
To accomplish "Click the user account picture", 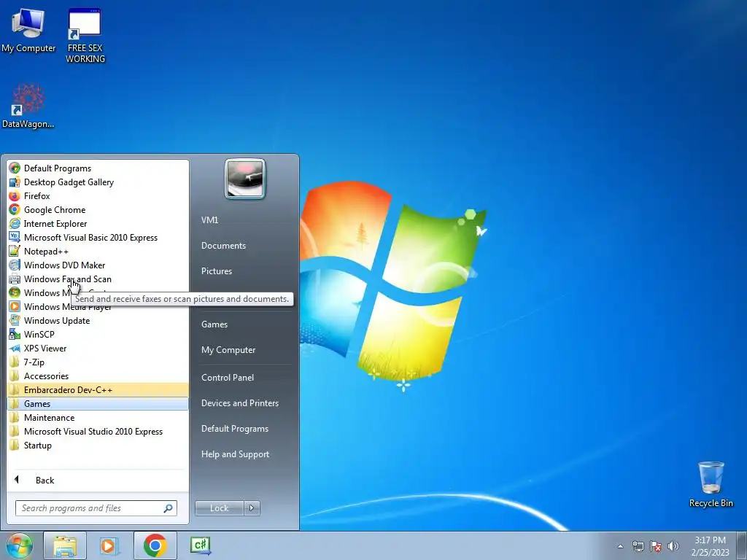I will [x=245, y=179].
